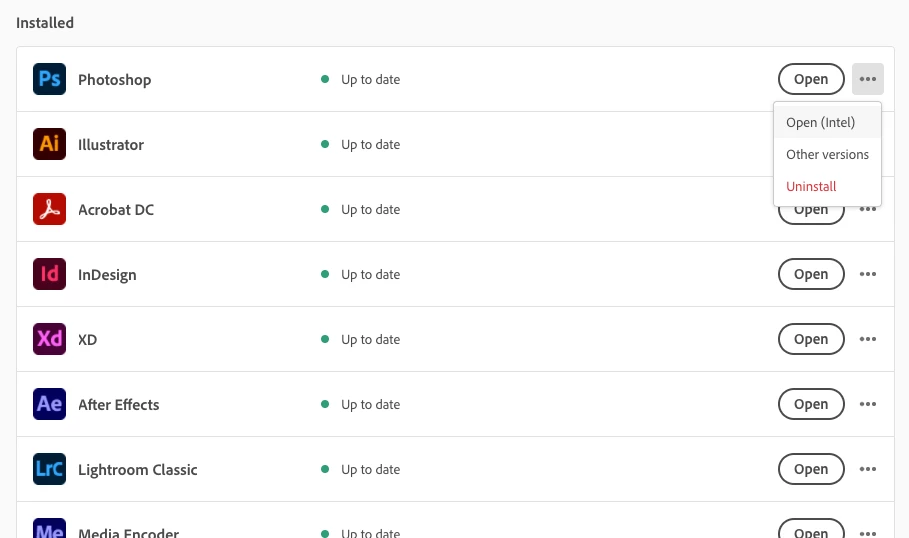
Task: Click the After Effects app icon
Action: (x=49, y=404)
